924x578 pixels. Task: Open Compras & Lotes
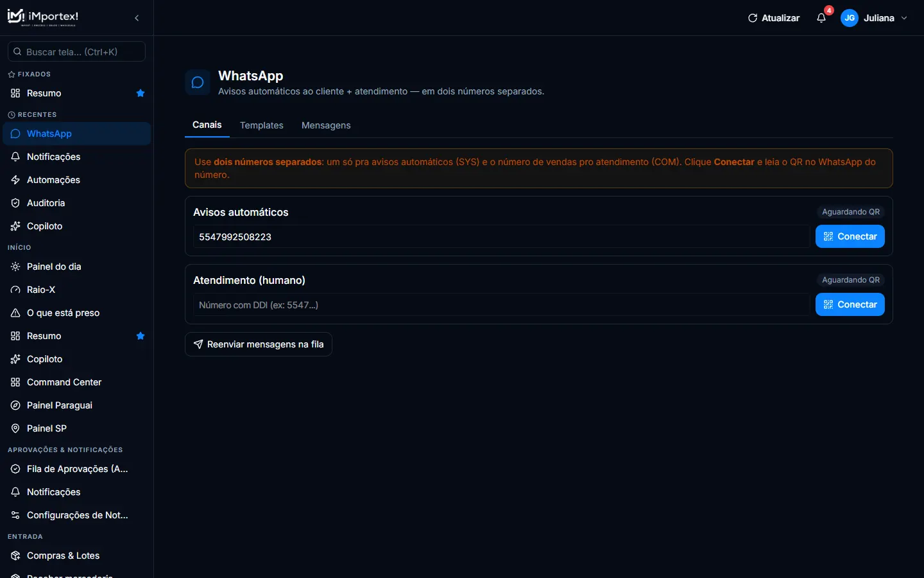pos(76,556)
